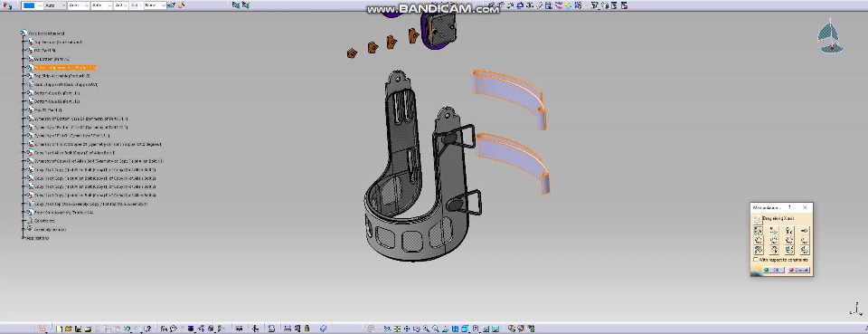The height and width of the screenshot is (334, 868).
Task: Click the help question mark in Manipulation dialog
Action: 789,207
